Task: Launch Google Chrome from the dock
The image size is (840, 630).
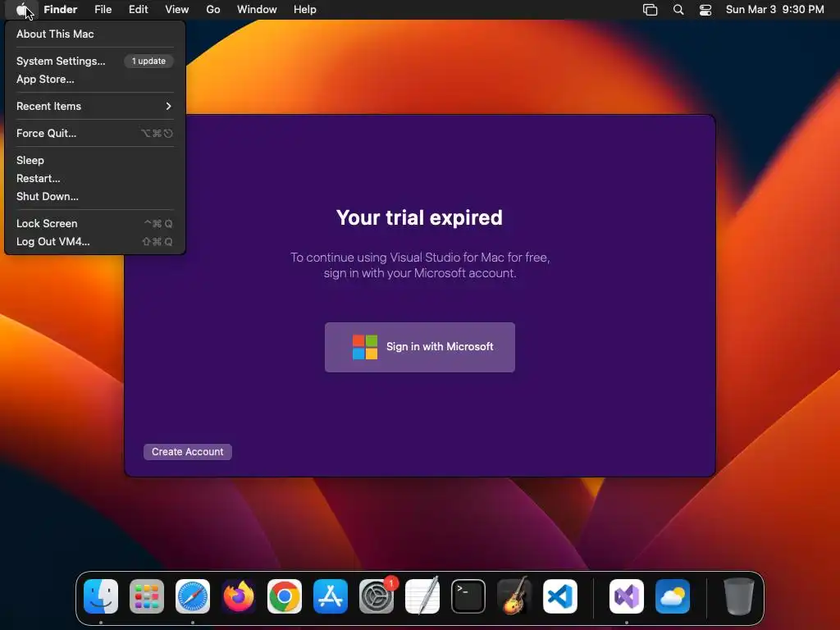Action: point(285,596)
